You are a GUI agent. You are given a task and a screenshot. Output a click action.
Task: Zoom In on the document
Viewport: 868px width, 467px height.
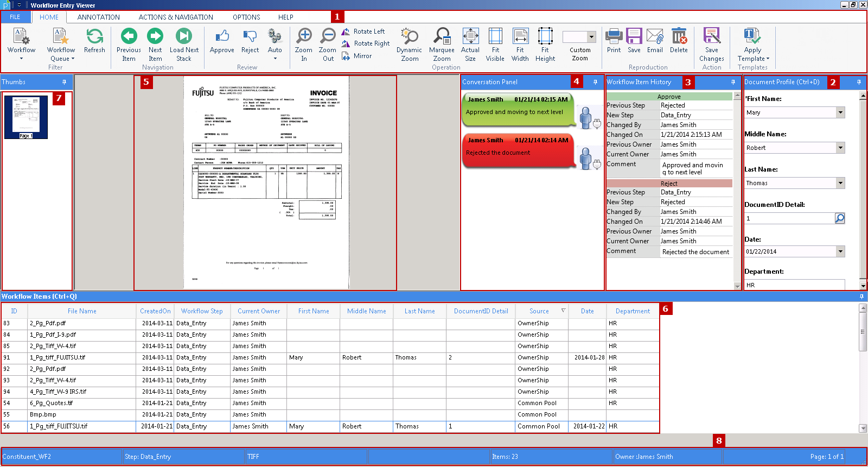pyautogui.click(x=304, y=44)
